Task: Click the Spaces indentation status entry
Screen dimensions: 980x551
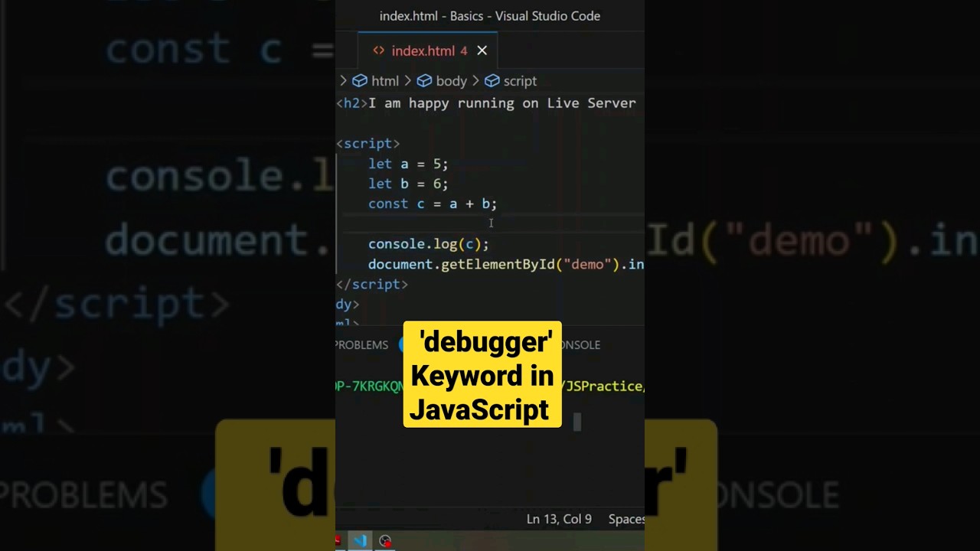Action: coord(626,519)
